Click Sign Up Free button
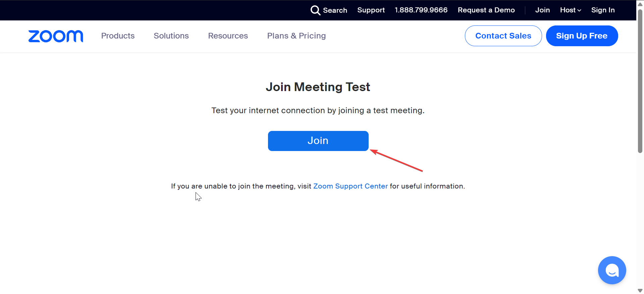Viewport: 644px width, 294px height. click(582, 36)
